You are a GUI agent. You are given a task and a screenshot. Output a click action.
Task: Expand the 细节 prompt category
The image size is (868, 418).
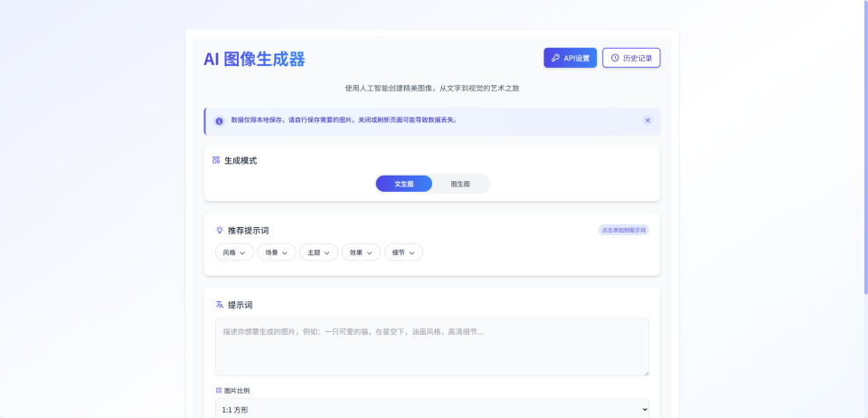click(x=403, y=252)
